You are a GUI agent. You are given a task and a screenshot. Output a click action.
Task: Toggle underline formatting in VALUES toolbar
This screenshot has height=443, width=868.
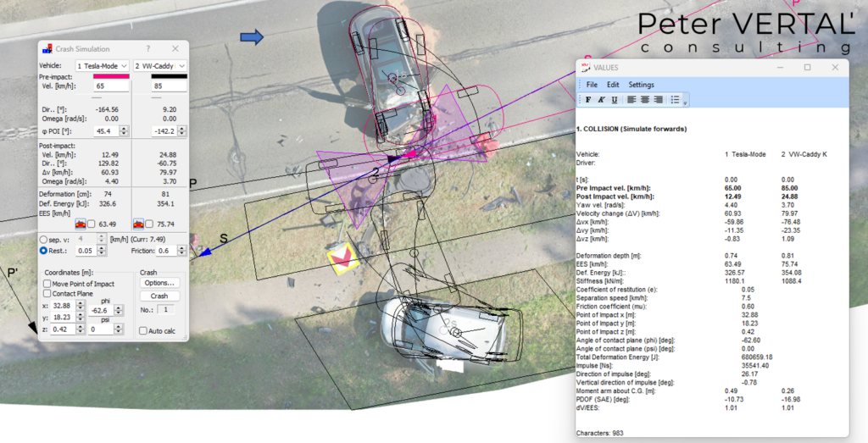(x=615, y=100)
